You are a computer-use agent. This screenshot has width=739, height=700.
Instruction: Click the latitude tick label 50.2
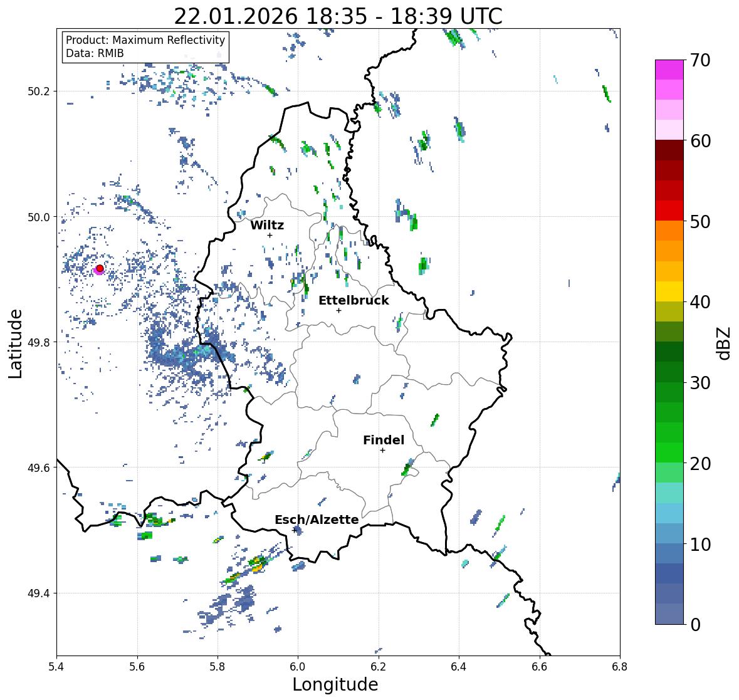click(x=39, y=91)
